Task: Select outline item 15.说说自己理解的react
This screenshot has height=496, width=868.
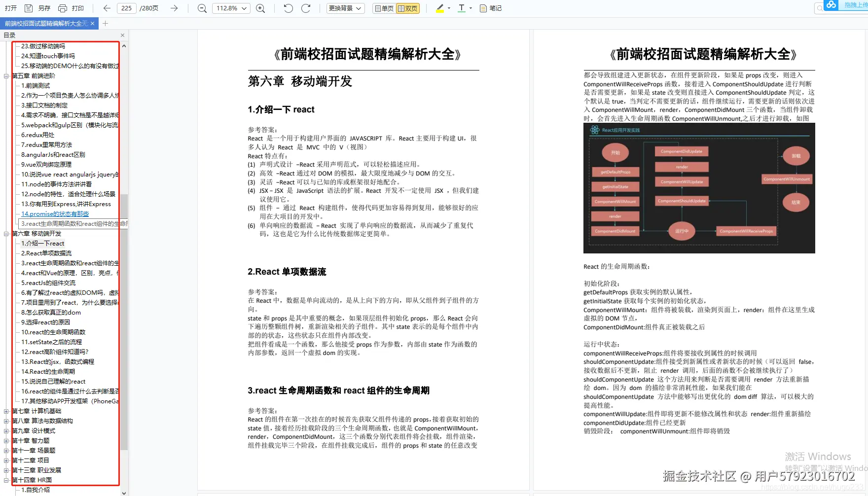Action: pyautogui.click(x=53, y=382)
